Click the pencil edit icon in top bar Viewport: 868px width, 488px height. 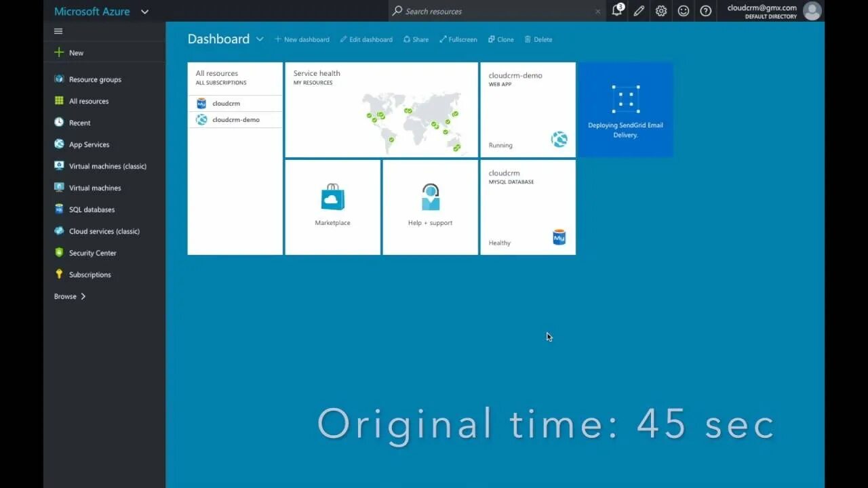(x=639, y=11)
